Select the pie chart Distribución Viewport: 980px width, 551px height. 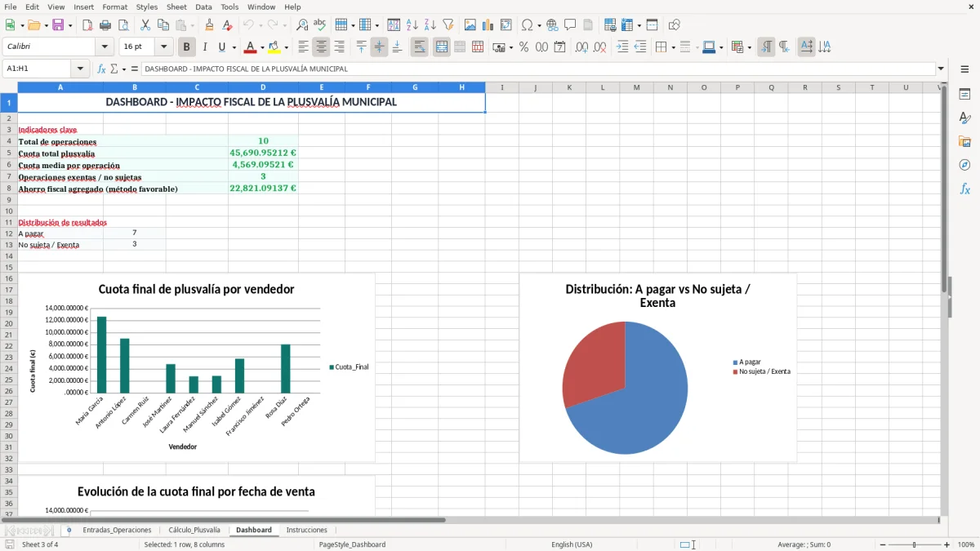pyautogui.click(x=657, y=367)
